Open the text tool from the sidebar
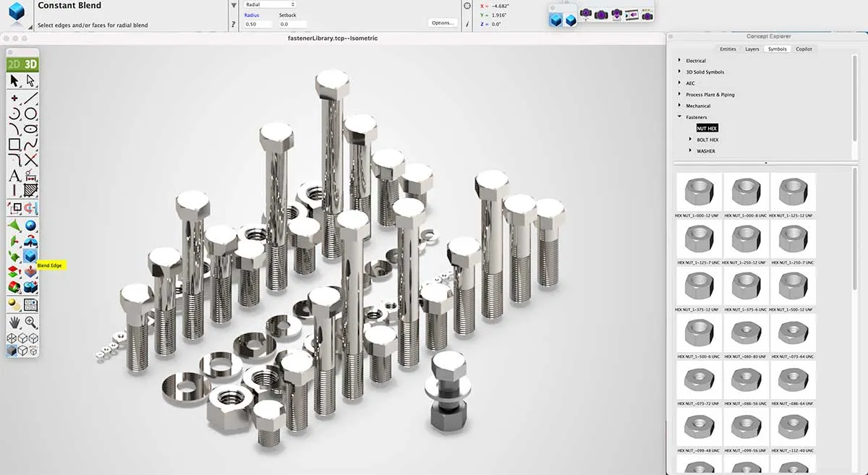The height and width of the screenshot is (475, 868). 16,176
